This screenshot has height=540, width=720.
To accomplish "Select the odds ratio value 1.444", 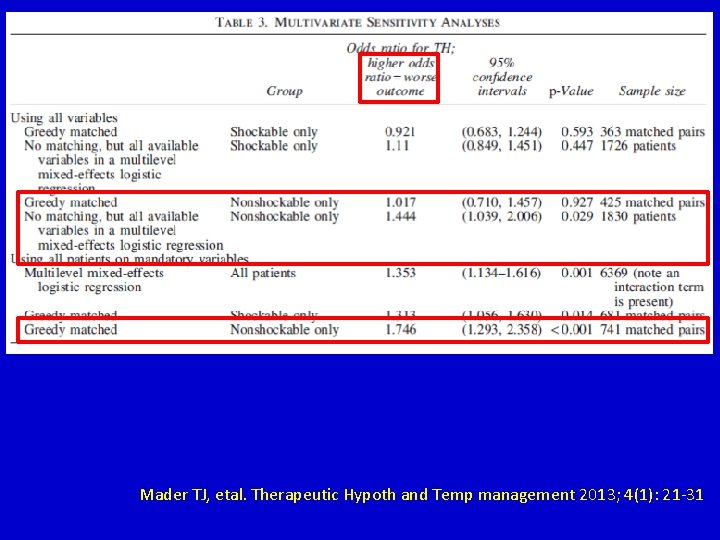I will [x=400, y=216].
